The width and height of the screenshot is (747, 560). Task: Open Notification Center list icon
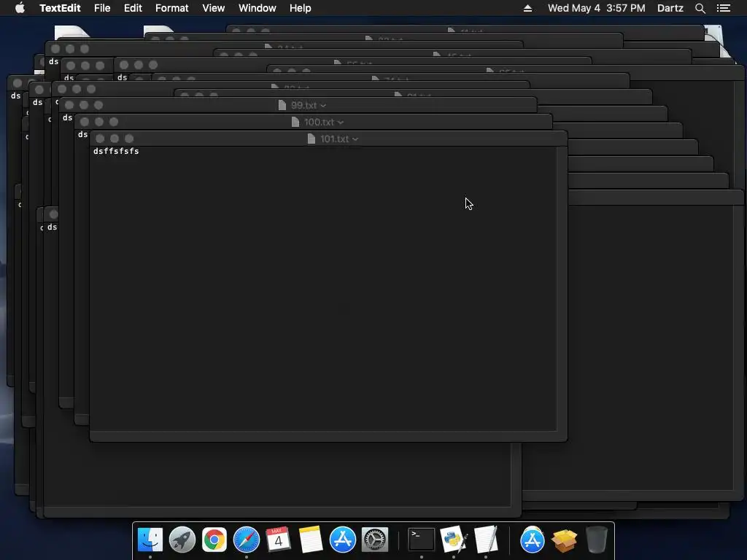(724, 8)
